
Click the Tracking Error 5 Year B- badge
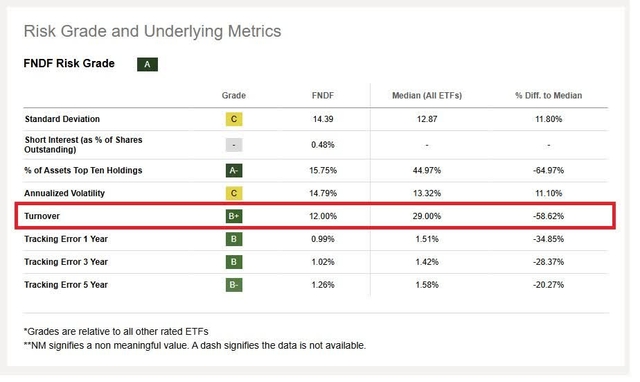point(234,285)
